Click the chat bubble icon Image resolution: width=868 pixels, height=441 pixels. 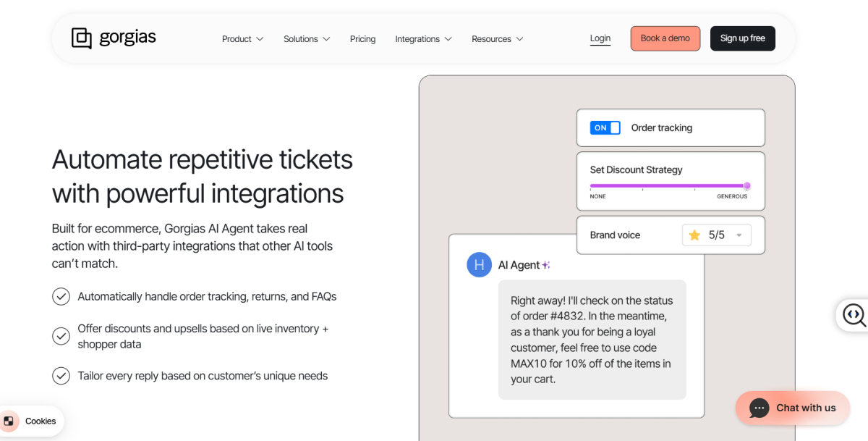point(759,408)
